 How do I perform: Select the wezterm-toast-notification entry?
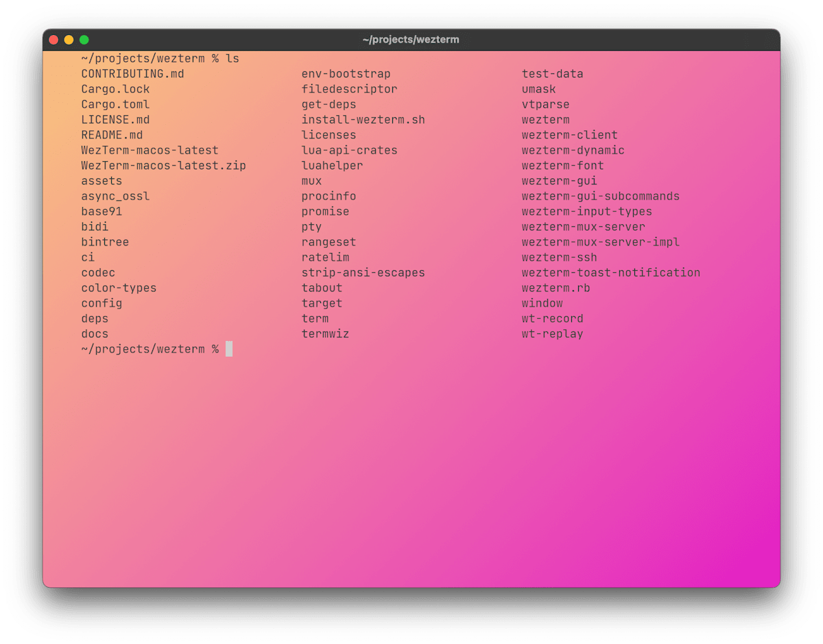pyautogui.click(x=610, y=272)
